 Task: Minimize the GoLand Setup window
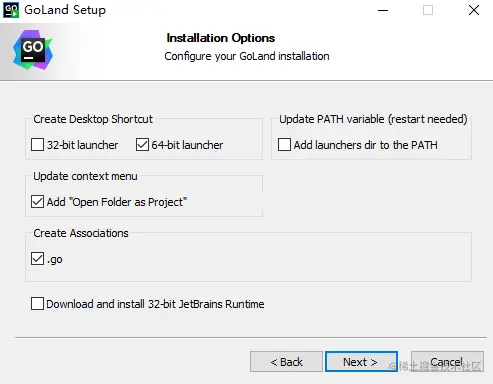pos(383,10)
